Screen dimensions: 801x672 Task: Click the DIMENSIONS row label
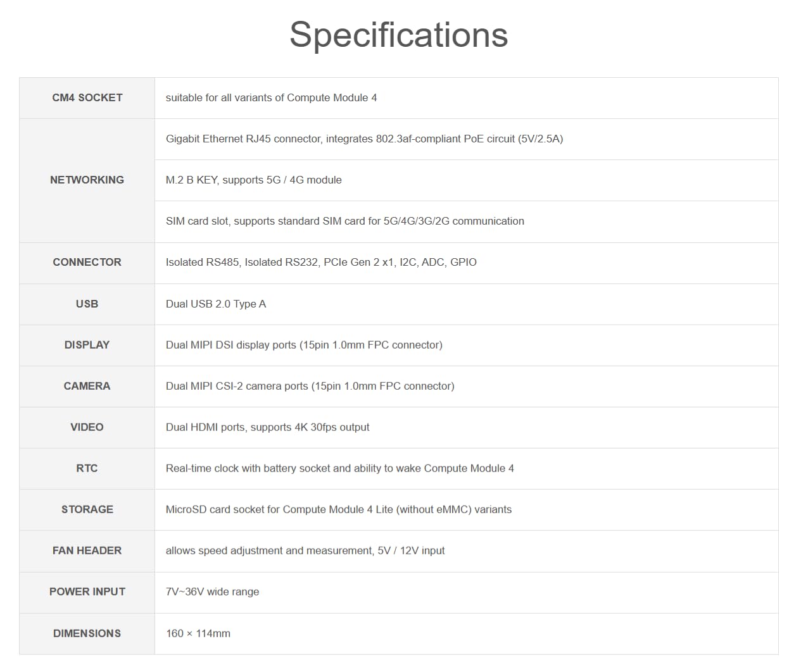pos(87,633)
